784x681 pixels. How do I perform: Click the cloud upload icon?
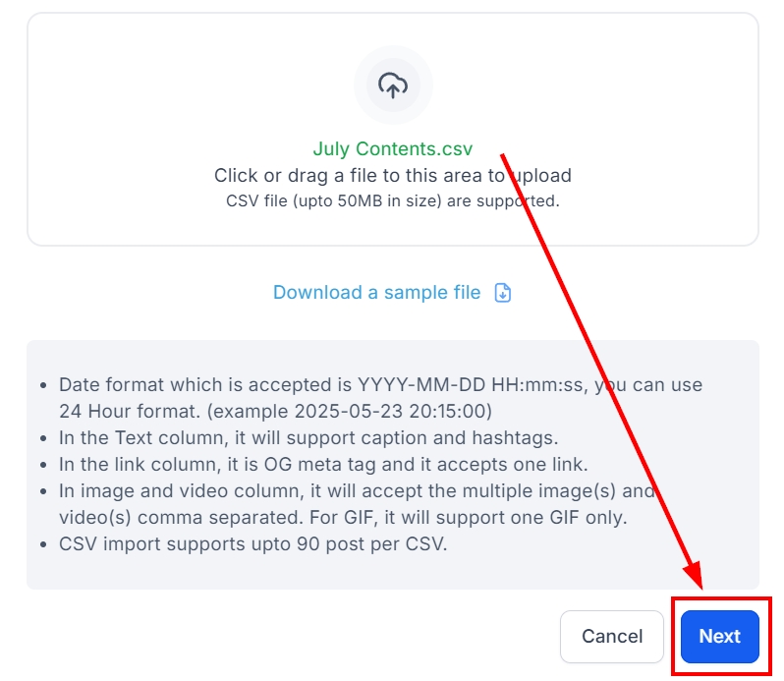393,85
